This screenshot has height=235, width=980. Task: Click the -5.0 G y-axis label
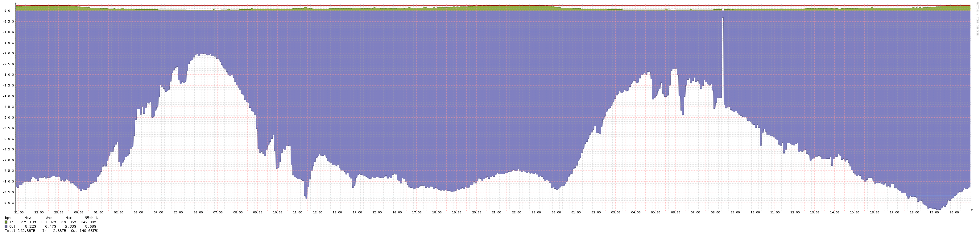coord(8,117)
